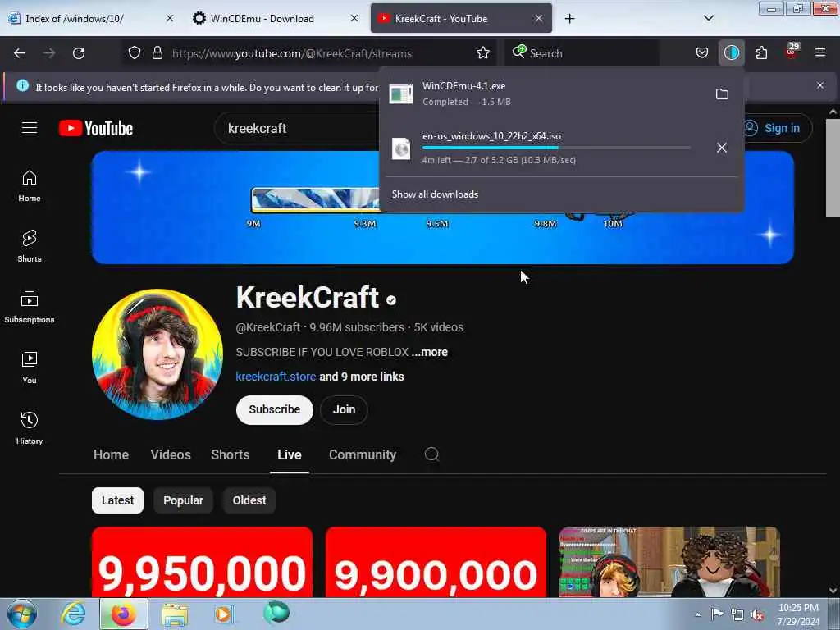
Task: Click Show all downloads
Action: pos(435,194)
